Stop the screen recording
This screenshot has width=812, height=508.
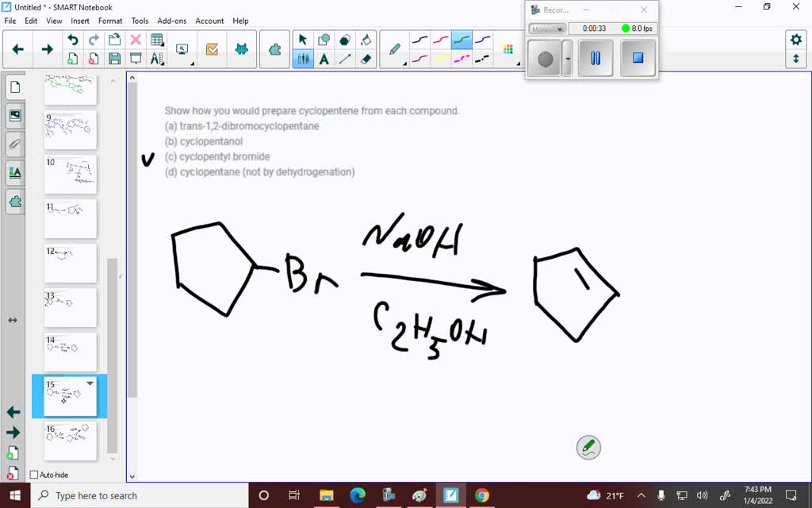pos(638,58)
